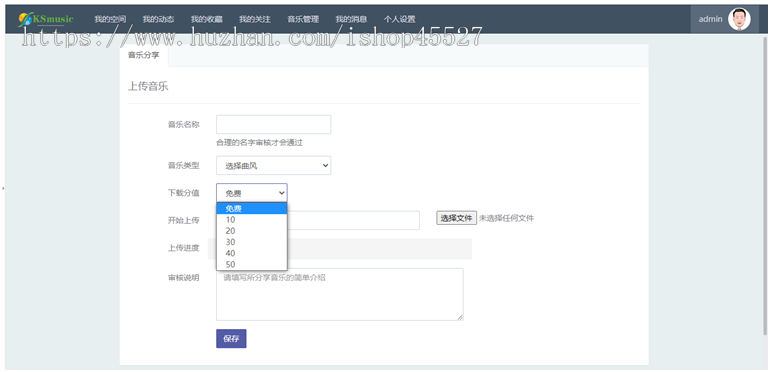The width and height of the screenshot is (770, 372).
Task: Choose 40 from the download score list
Action: point(252,253)
